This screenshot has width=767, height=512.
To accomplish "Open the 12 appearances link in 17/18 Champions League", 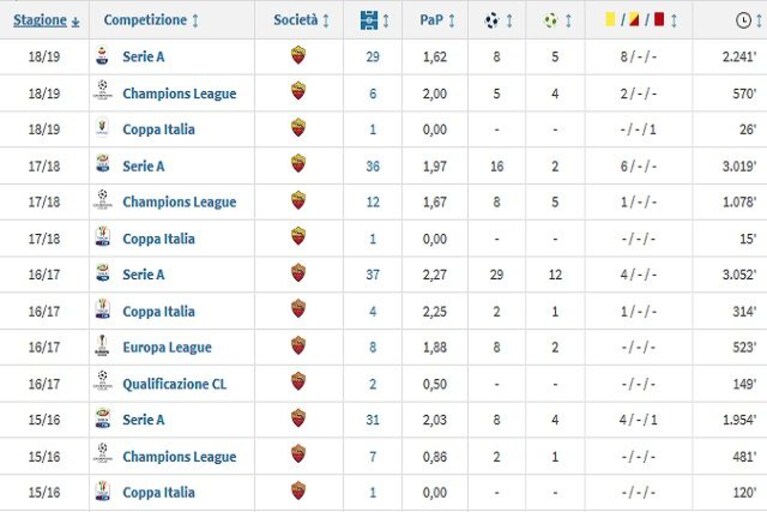I will [373, 202].
